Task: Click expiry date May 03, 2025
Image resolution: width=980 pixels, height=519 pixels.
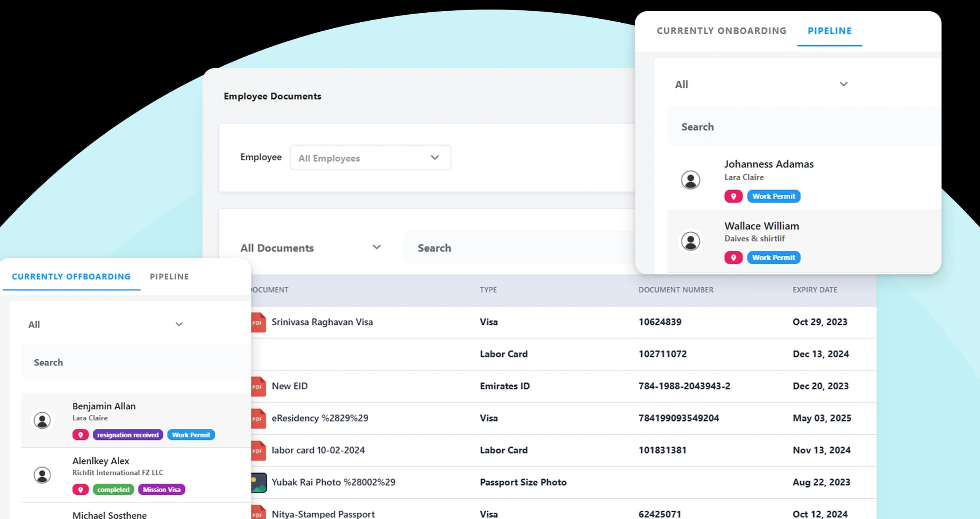Action: 822,418
